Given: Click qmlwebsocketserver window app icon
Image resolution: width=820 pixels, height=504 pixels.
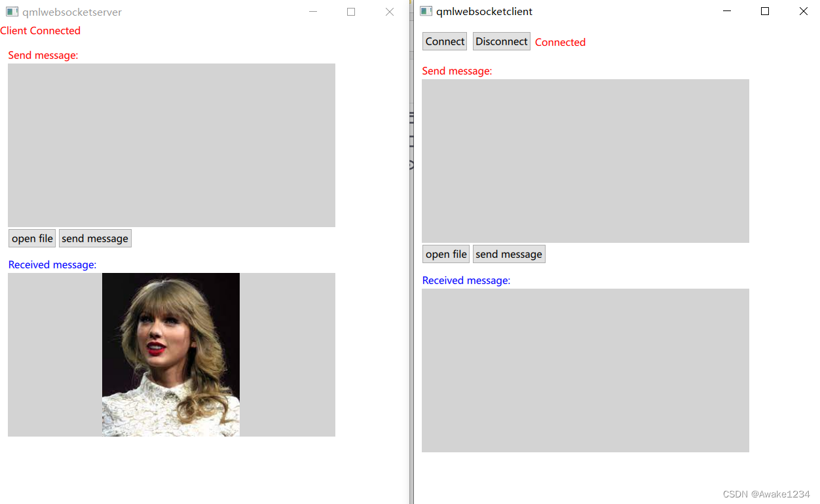Looking at the screenshot, I should tap(12, 12).
